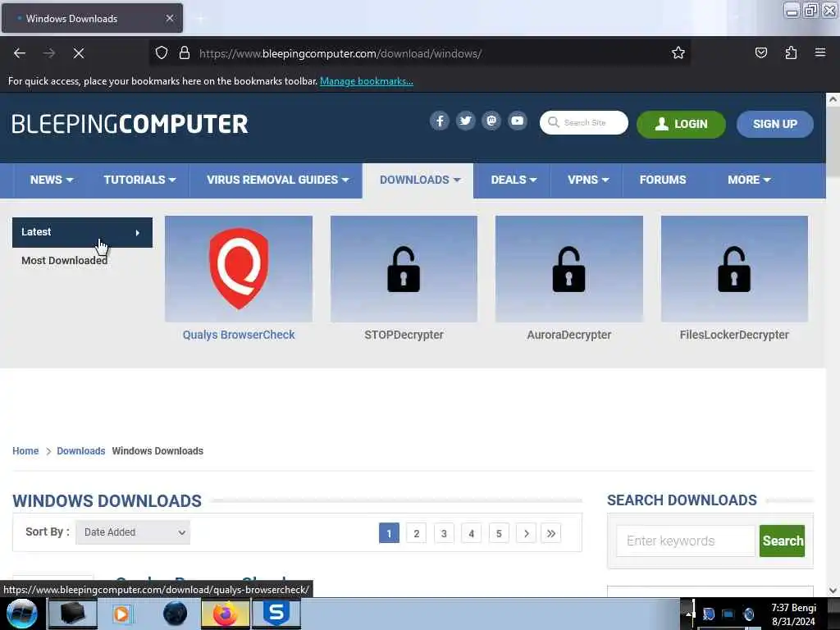Launch Firefox from the taskbar
840x630 pixels.
[x=225, y=614]
